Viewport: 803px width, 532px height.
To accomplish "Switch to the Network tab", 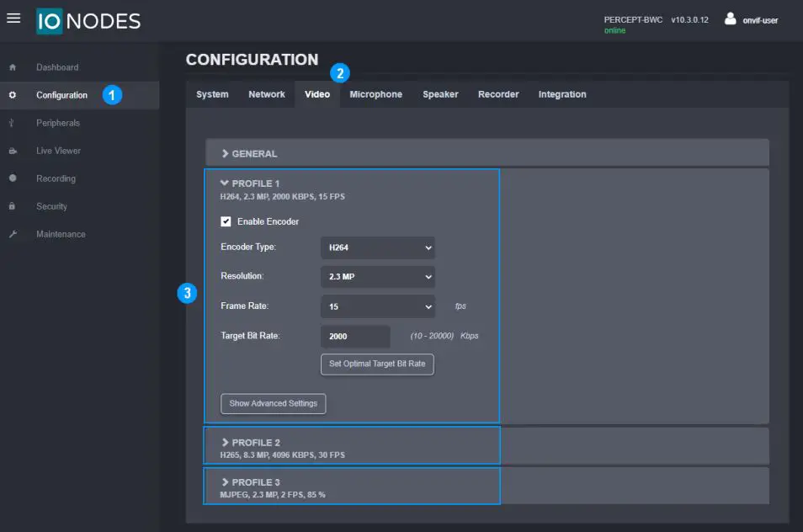I will click(x=266, y=94).
